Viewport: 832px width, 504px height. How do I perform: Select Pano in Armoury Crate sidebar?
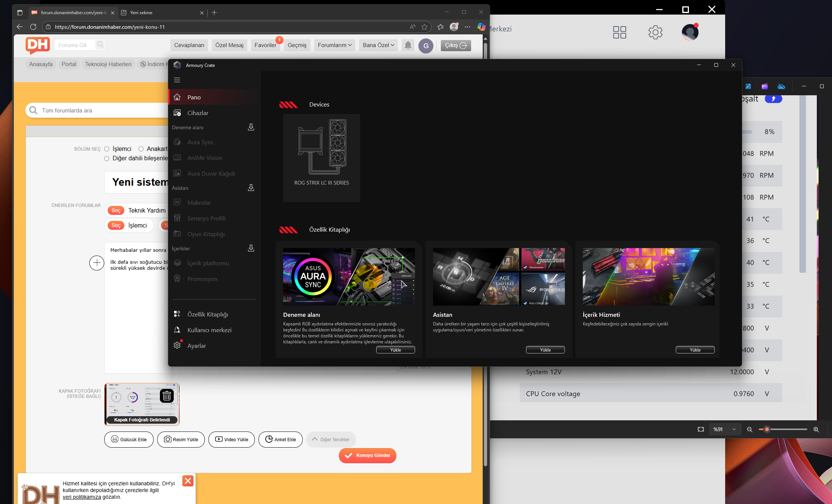[194, 97]
